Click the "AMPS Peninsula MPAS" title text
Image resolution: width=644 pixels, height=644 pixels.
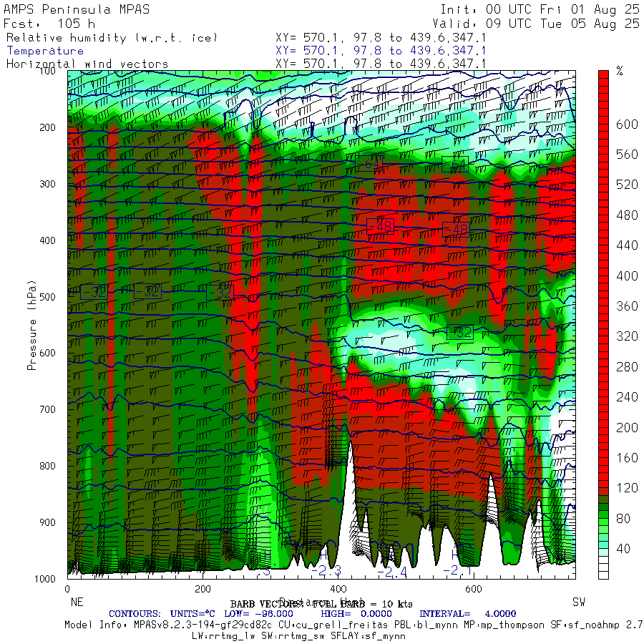(x=77, y=9)
